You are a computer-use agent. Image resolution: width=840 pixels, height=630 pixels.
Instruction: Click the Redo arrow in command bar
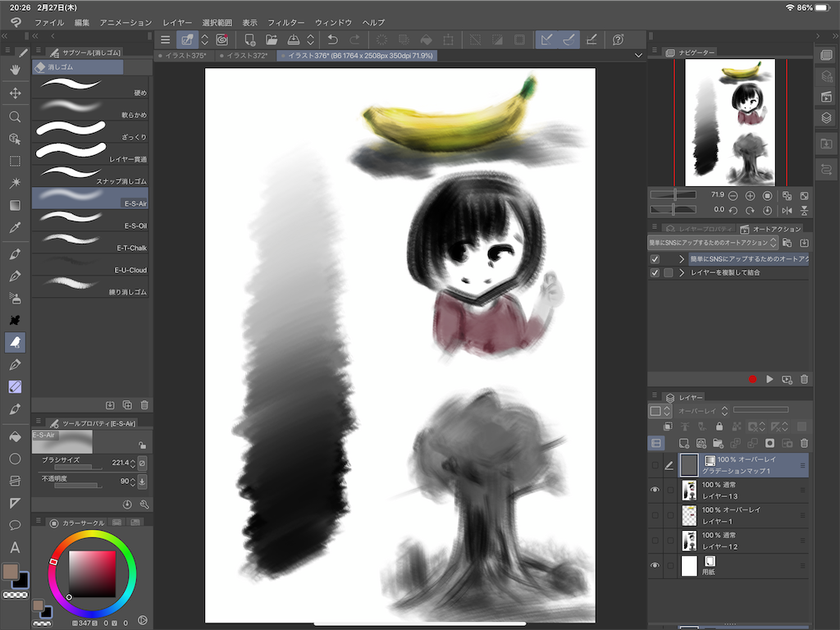click(354, 39)
